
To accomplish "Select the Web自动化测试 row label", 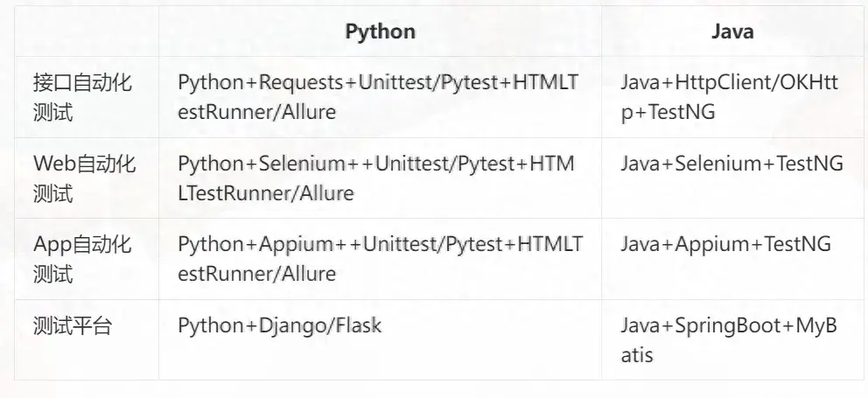I will pos(82,178).
